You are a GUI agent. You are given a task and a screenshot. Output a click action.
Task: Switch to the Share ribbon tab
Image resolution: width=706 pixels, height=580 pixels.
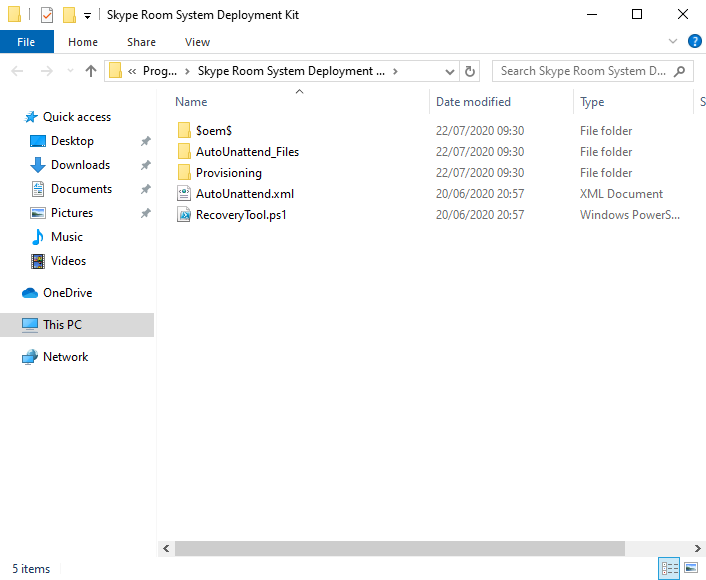click(x=141, y=42)
